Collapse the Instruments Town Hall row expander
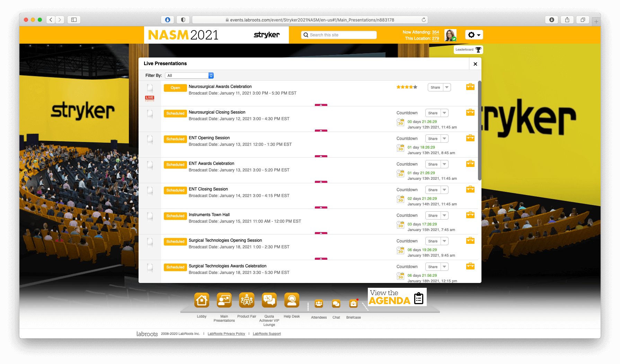 [x=321, y=233]
